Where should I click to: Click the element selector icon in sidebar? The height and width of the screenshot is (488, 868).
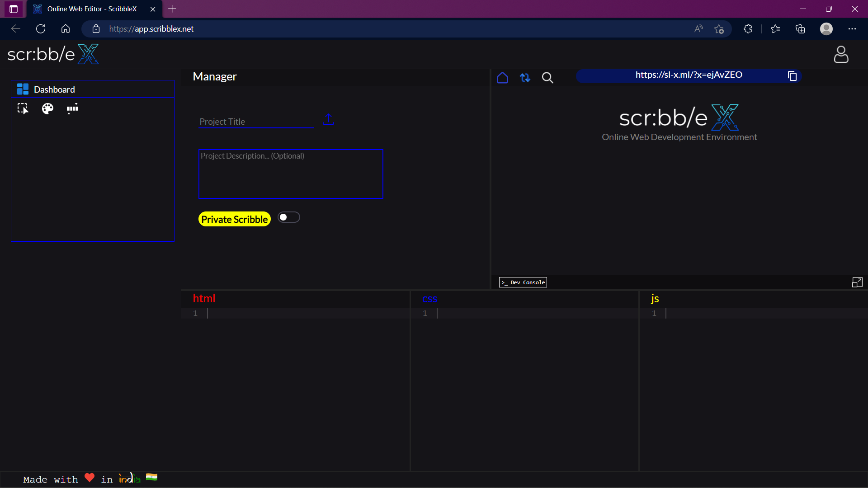click(x=23, y=108)
